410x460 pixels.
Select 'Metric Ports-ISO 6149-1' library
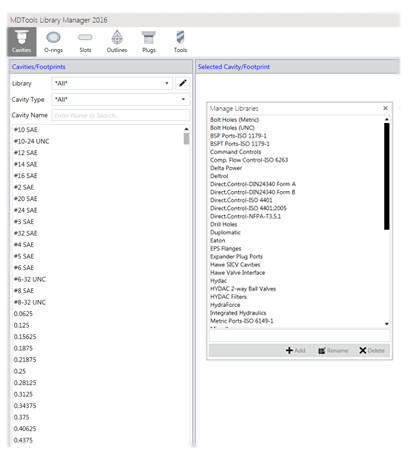[x=242, y=321]
